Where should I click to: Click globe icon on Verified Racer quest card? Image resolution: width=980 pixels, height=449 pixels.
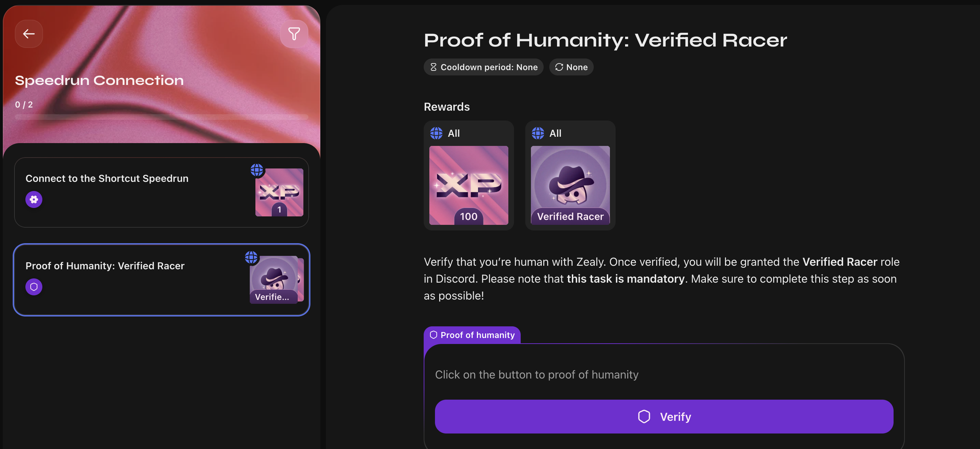[x=251, y=257]
